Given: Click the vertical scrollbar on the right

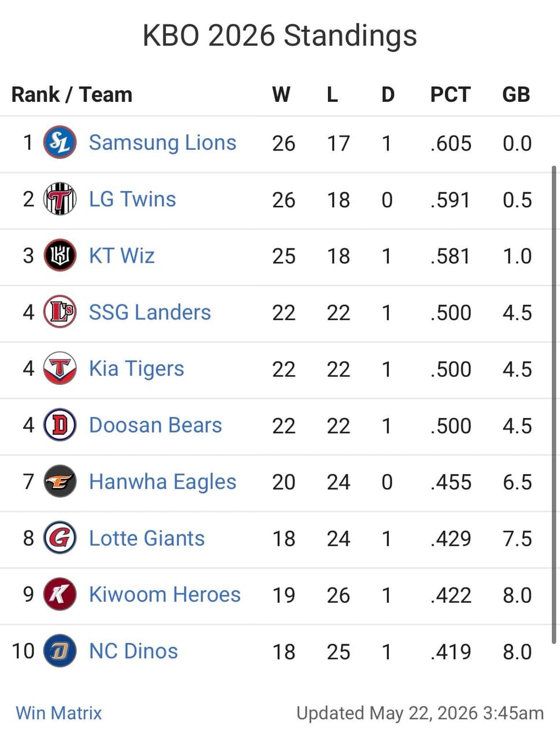Looking at the screenshot, I should tap(554, 404).
